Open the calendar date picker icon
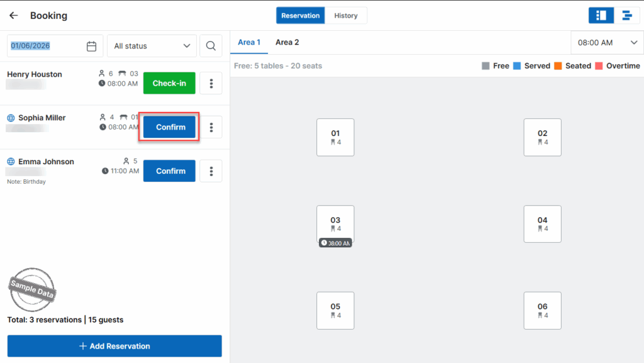Screen dimensions: 644x363 click(92, 46)
